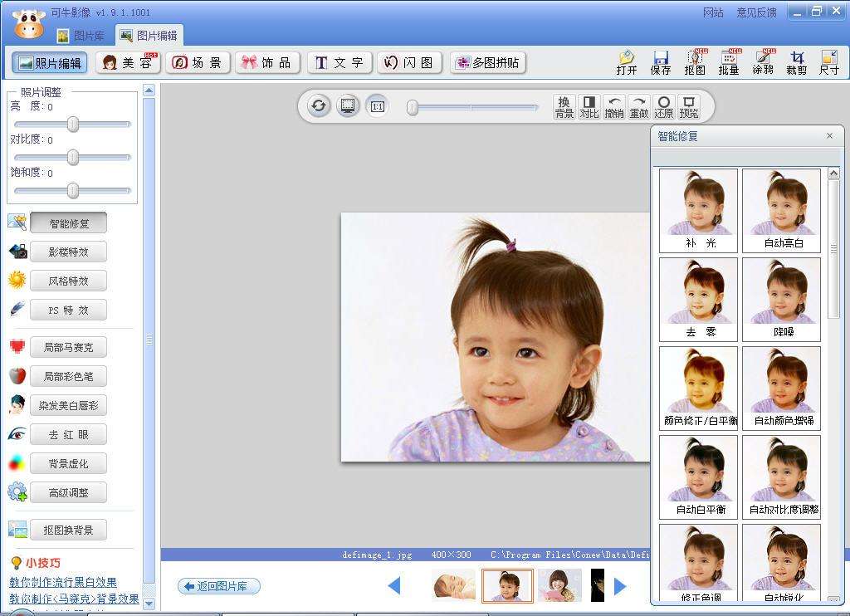Apply the 颜色修正/白平衡 effect
Image resolution: width=850 pixels, height=616 pixels.
coord(698,389)
